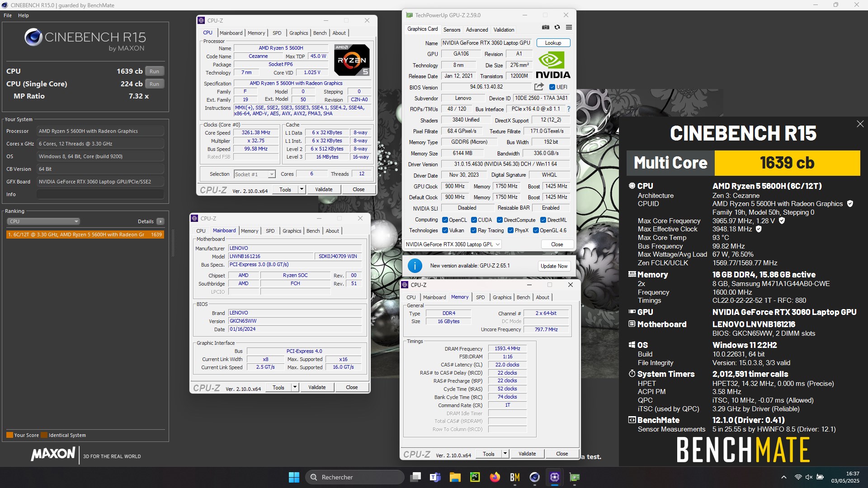
Task: Expand the ranking Details arrow button
Action: (160, 221)
